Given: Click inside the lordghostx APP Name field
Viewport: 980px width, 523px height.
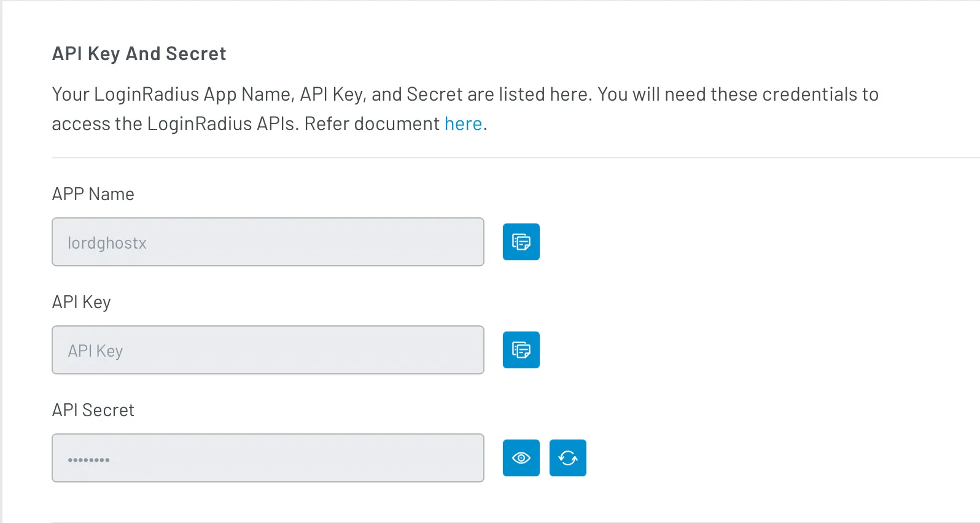Looking at the screenshot, I should pyautogui.click(x=267, y=242).
